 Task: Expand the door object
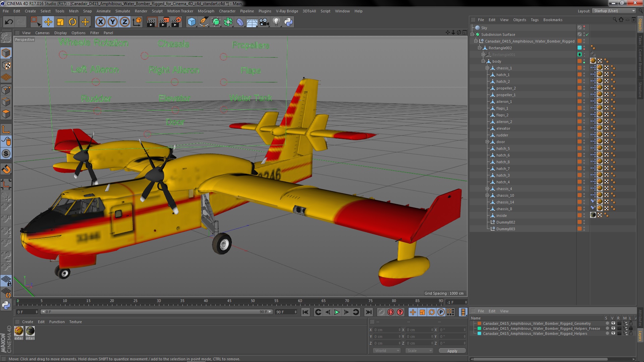point(487,142)
